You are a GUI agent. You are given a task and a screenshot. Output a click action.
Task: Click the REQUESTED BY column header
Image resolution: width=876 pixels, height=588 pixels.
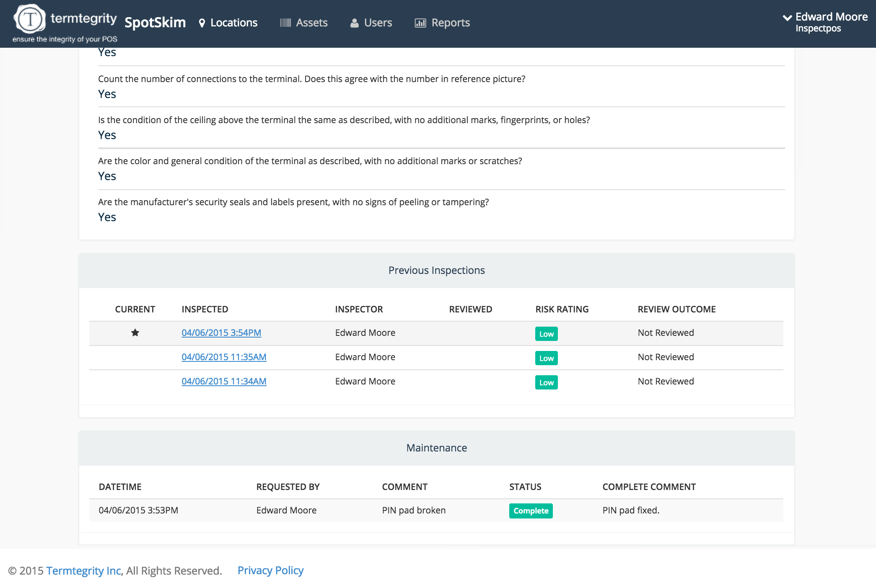288,487
